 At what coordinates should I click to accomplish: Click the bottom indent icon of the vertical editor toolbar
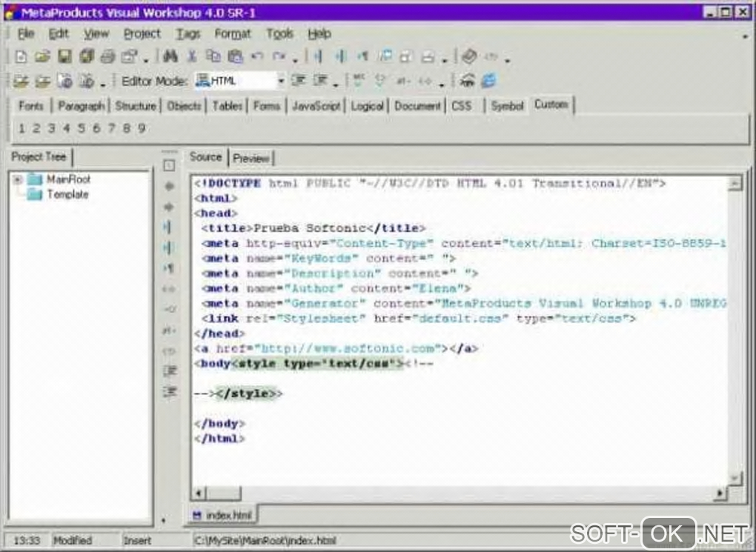coord(170,391)
